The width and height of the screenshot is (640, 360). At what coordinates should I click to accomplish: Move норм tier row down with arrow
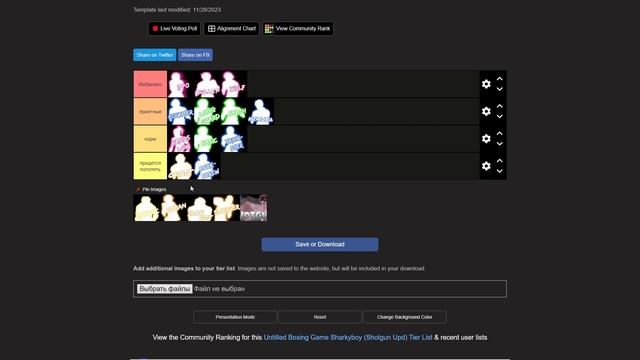click(x=500, y=144)
